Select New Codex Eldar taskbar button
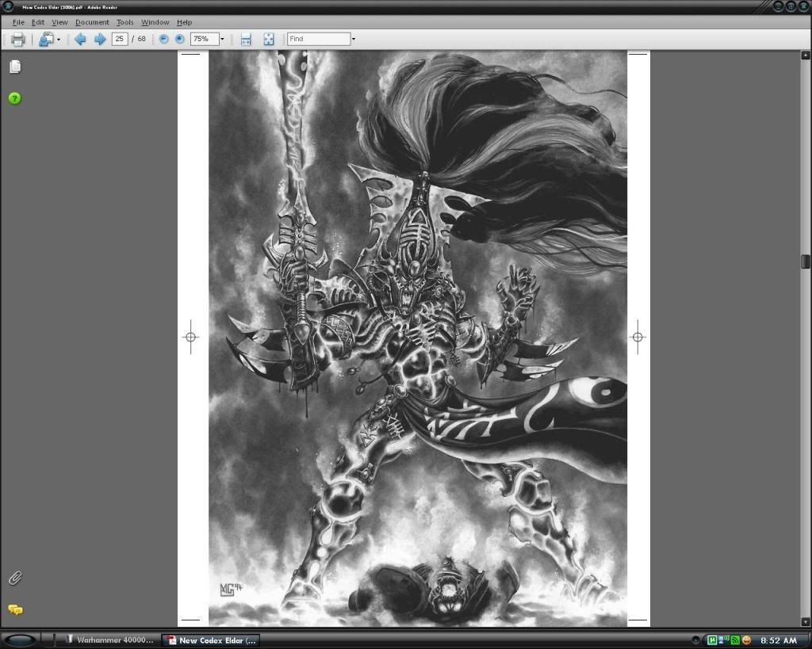 pyautogui.click(x=211, y=640)
